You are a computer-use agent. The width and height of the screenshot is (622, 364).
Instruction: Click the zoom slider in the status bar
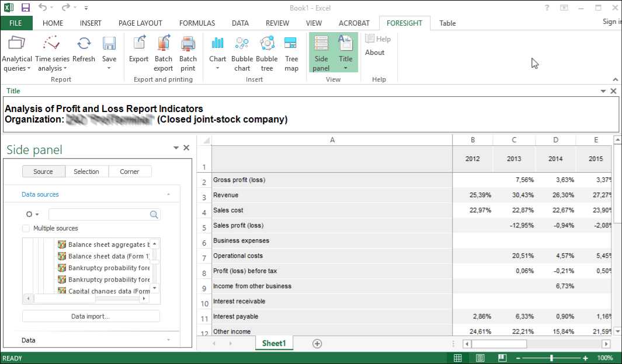pos(551,358)
